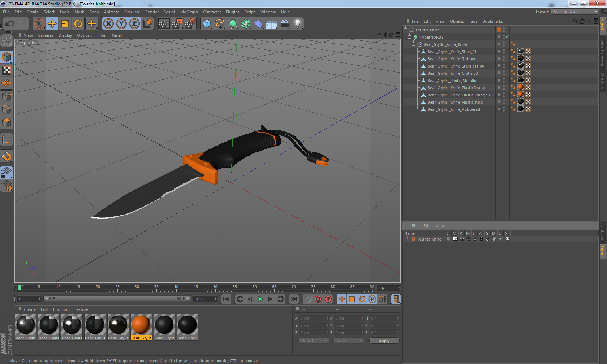Select the Live Selection tool
The image size is (607, 364).
coord(39,24)
